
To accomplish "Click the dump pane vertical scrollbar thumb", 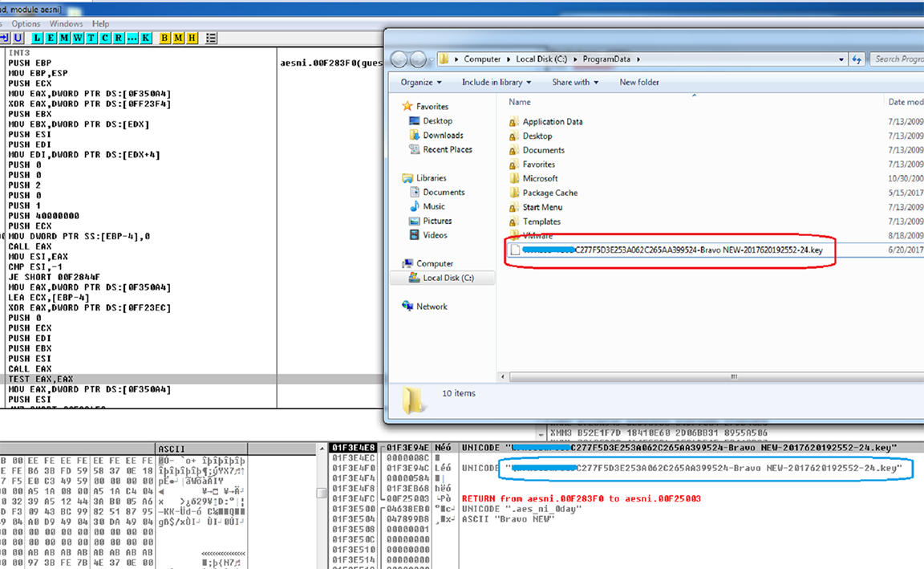I will [x=322, y=493].
